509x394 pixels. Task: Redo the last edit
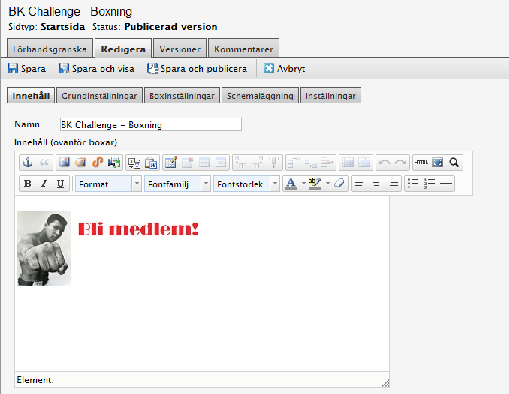point(401,162)
